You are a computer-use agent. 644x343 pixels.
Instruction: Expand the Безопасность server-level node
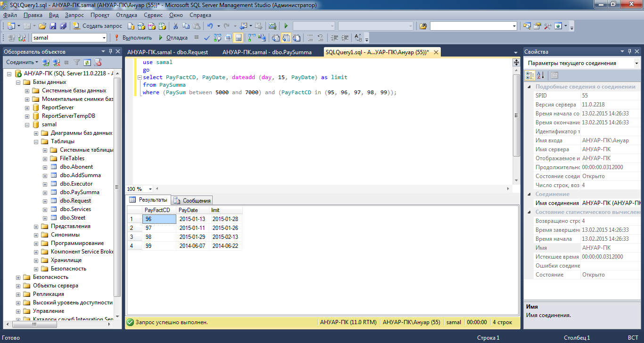coord(18,277)
